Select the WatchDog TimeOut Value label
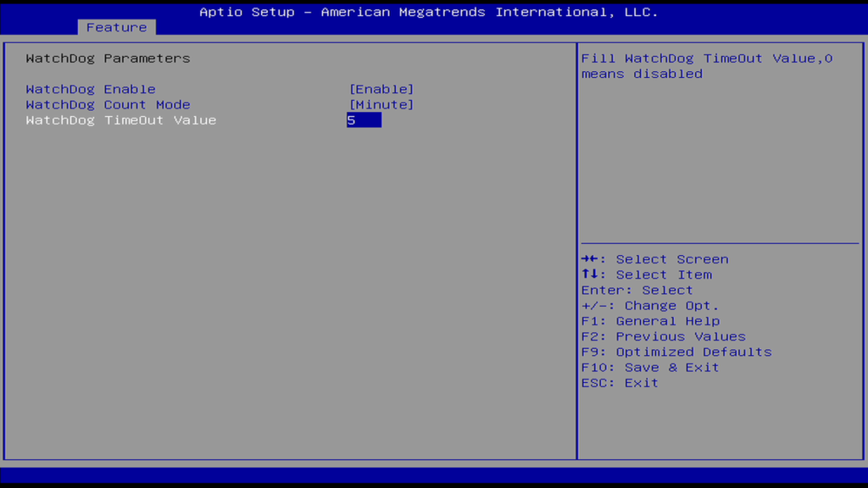 pyautogui.click(x=120, y=120)
